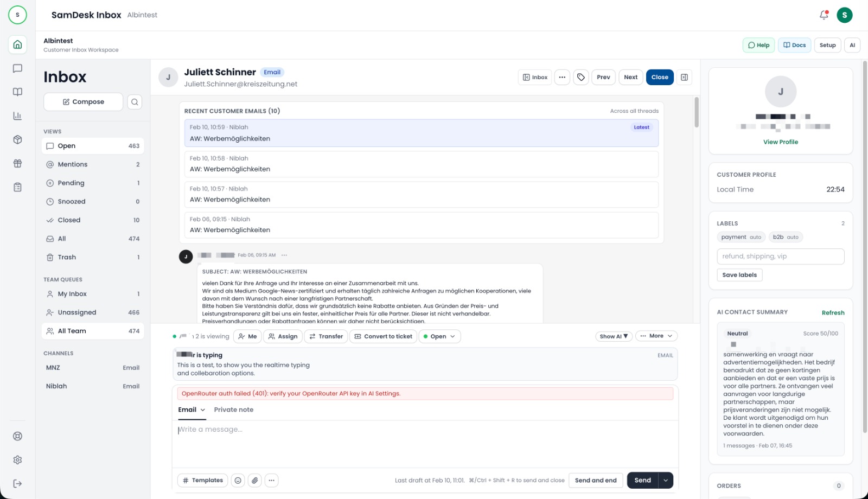Open the search magnifier beside Compose
Viewport: 868px width, 499px height.
pyautogui.click(x=134, y=101)
